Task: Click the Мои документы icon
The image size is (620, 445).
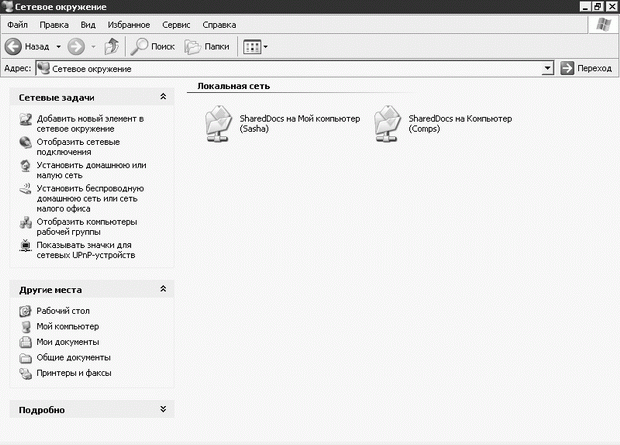Action: point(25,342)
